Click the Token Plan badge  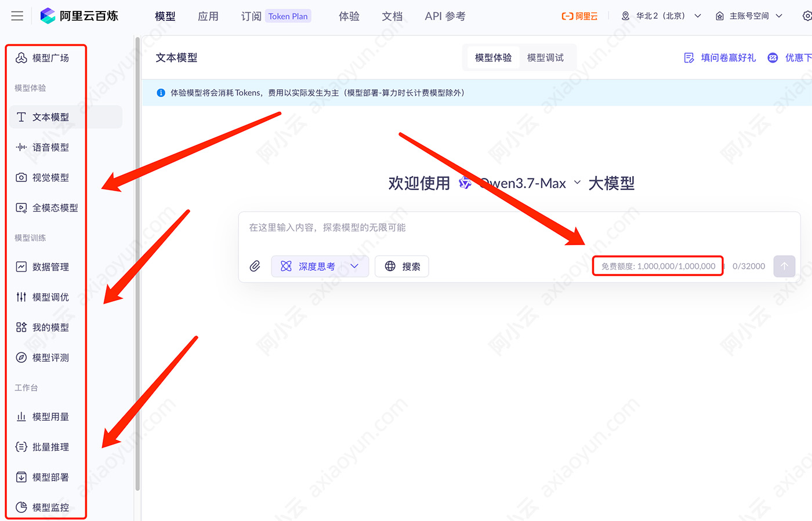click(x=288, y=16)
